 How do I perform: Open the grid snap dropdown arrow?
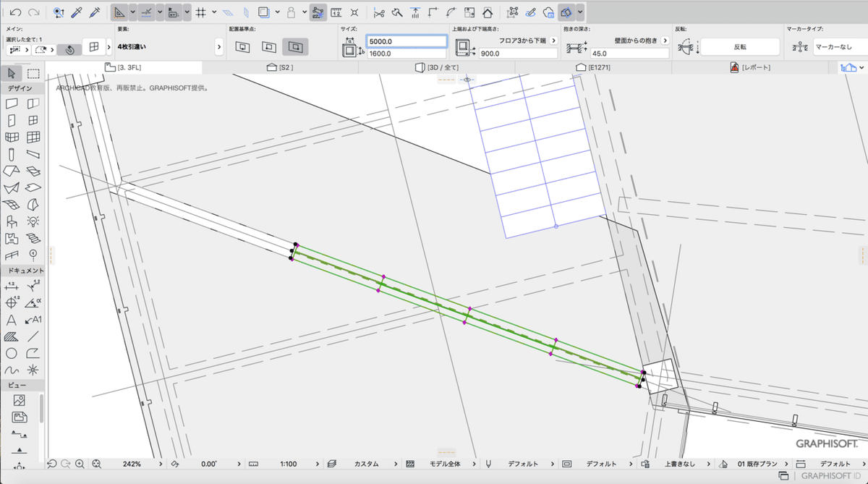pyautogui.click(x=214, y=12)
